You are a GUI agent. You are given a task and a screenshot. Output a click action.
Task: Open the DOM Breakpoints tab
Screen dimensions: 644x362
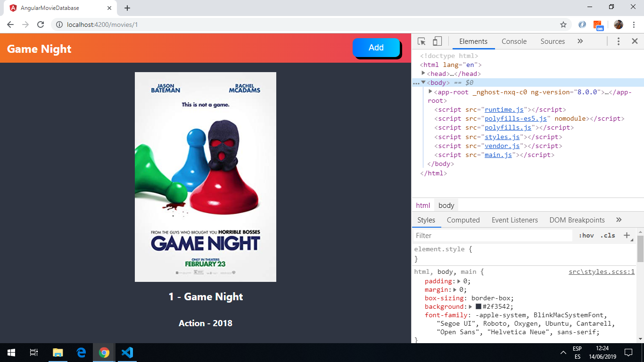coord(577,220)
